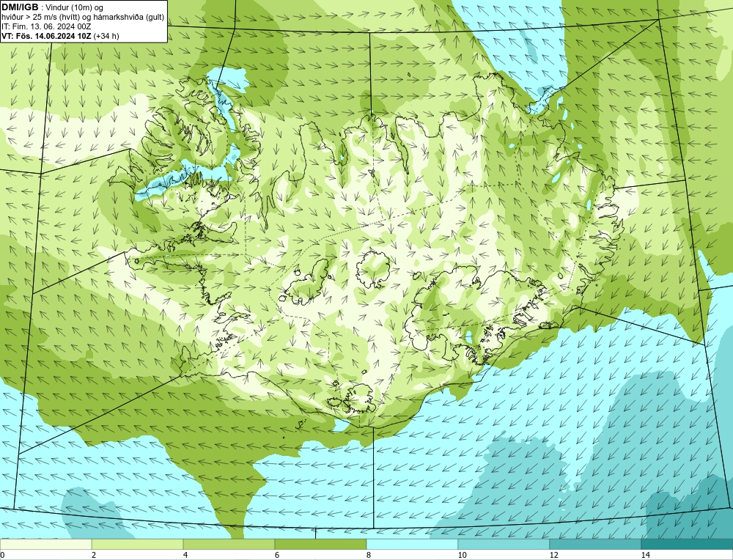733x560 pixels.
Task: Click the legend label 14
Action: [645, 555]
